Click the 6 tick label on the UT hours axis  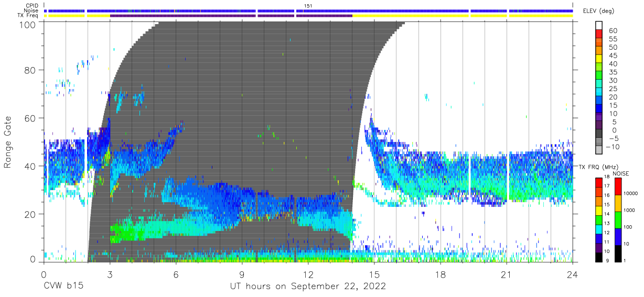pyautogui.click(x=176, y=274)
